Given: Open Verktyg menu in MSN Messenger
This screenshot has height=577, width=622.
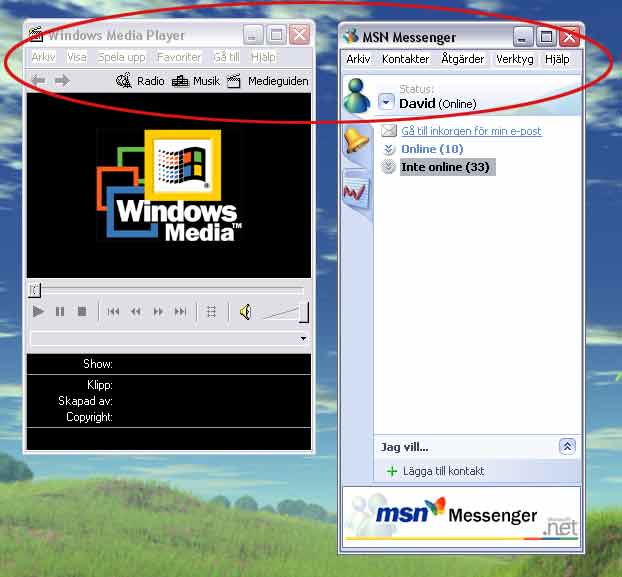Looking at the screenshot, I should [x=514, y=59].
